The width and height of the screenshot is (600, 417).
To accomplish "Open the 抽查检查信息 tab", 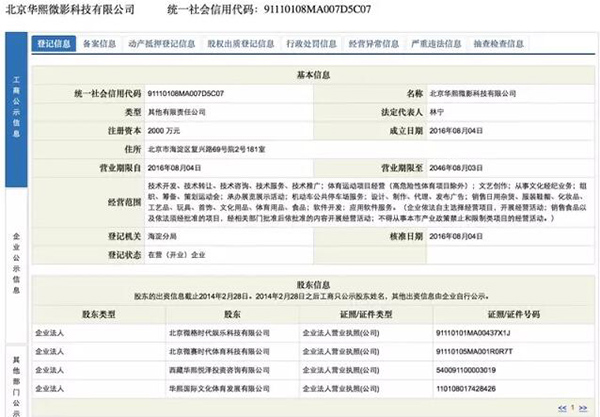I will tap(499, 44).
